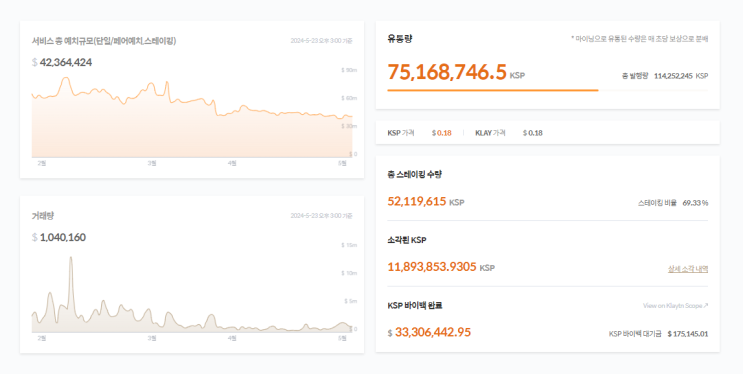
Task: Click the buyback total $ 33,306,442.95
Action: [x=429, y=332]
